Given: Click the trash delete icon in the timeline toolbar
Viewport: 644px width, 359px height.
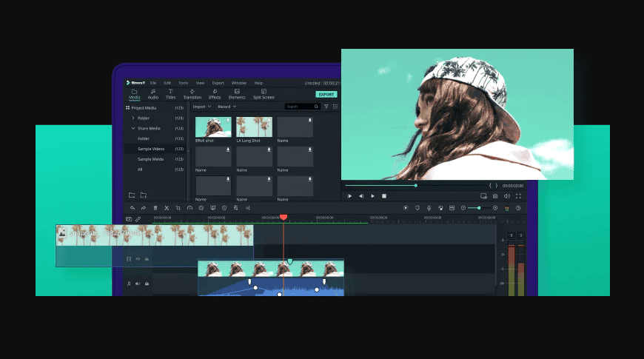Looking at the screenshot, I should pyautogui.click(x=155, y=208).
